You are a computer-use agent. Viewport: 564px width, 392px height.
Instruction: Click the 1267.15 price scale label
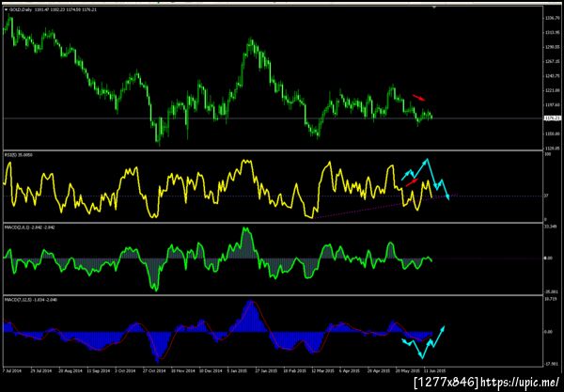[553, 61]
